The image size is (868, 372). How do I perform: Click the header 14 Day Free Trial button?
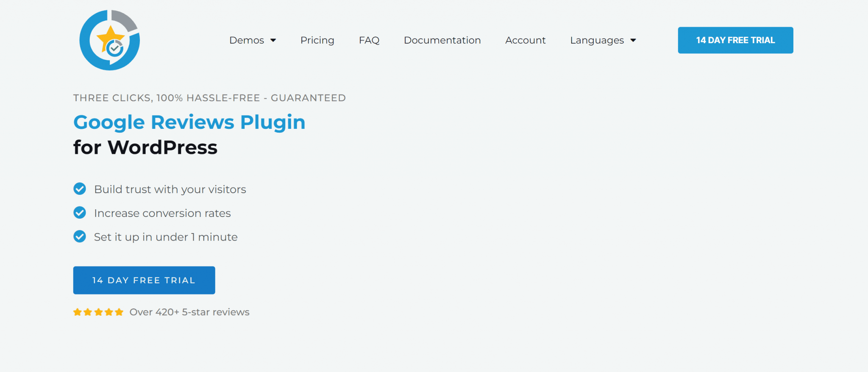pos(735,40)
